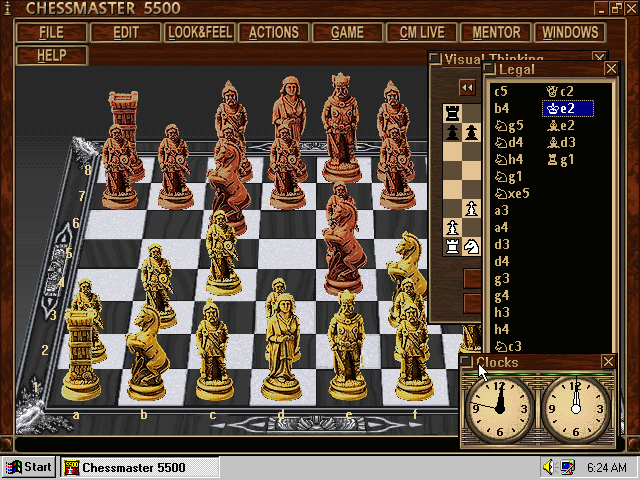
Task: Choose knight move g5 in the Legal list
Action: tap(509, 125)
